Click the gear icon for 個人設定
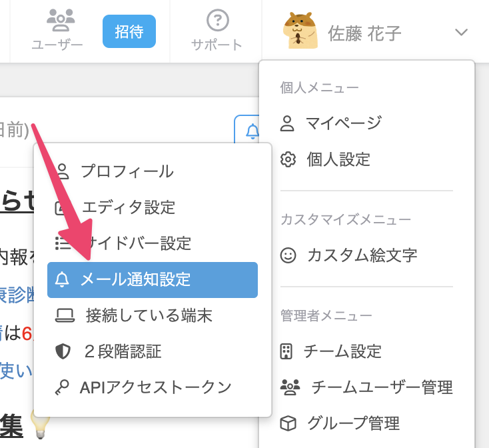Image resolution: width=489 pixels, height=448 pixels. pos(288,159)
